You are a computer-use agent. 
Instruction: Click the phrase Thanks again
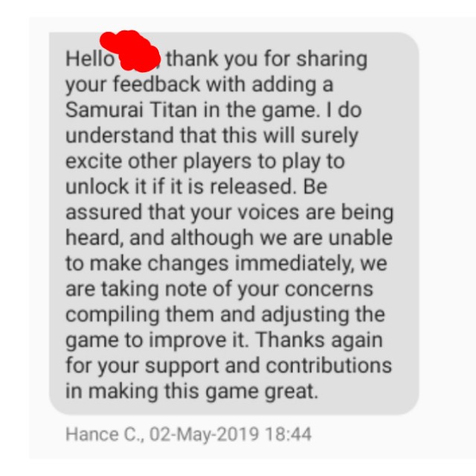319,340
